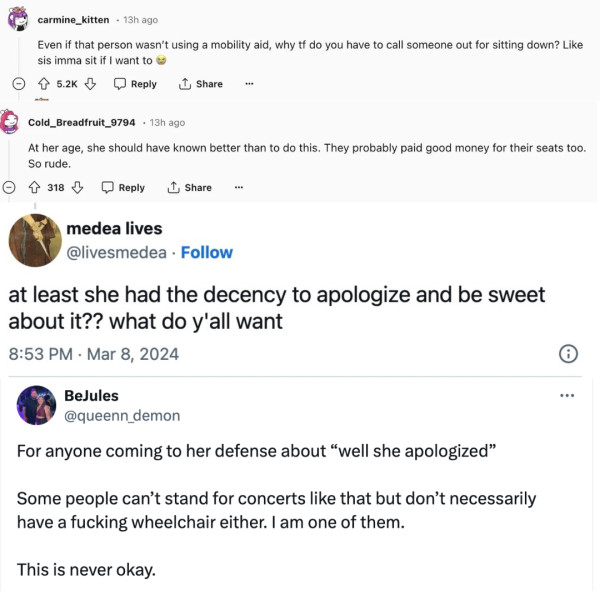Upvote Cold_Breadfruit_9794's comment
The image size is (600, 600).
(x=34, y=187)
